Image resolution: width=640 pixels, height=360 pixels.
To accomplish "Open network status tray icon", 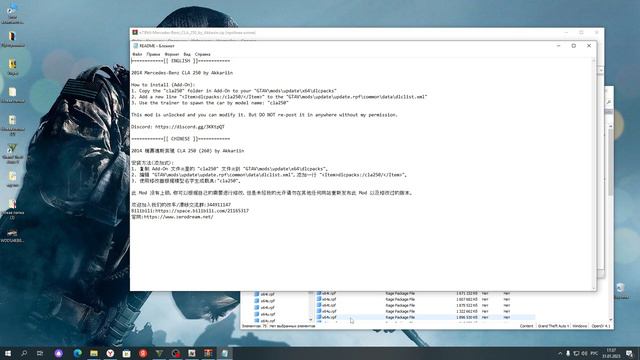I will [576, 353].
